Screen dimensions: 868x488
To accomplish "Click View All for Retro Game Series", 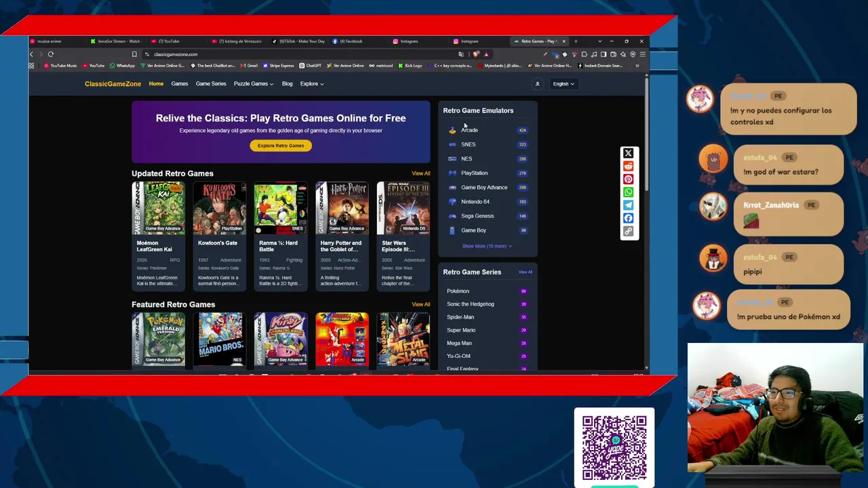I will 525,272.
